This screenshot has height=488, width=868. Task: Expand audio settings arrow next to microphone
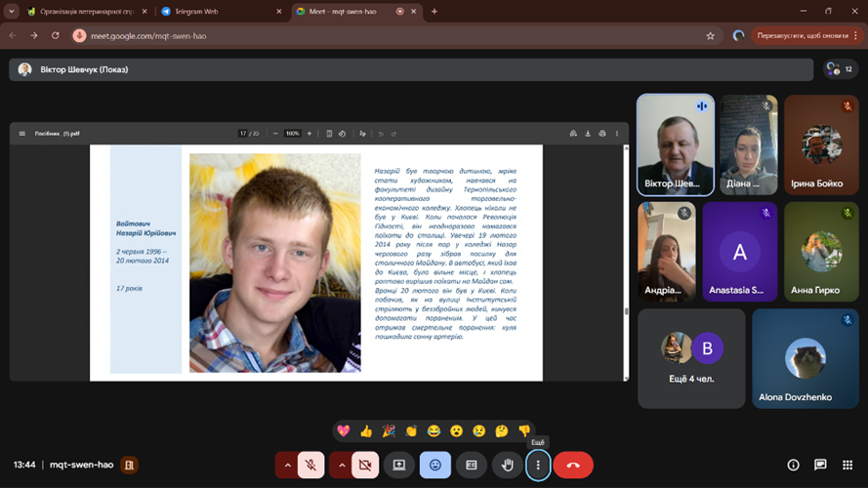287,466
